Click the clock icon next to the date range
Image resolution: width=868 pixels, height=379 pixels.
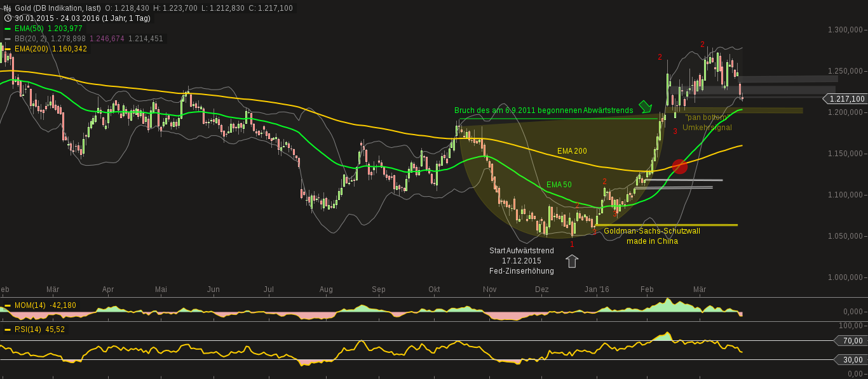(x=6, y=18)
